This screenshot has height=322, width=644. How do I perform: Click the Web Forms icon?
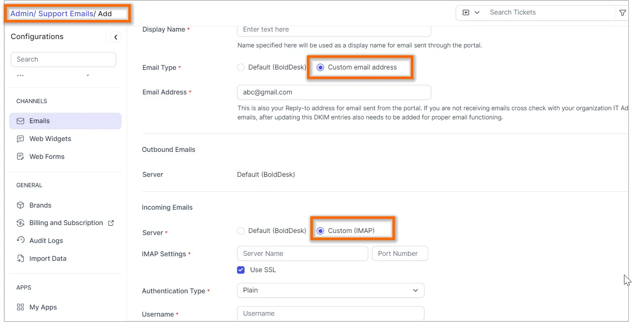(20, 157)
